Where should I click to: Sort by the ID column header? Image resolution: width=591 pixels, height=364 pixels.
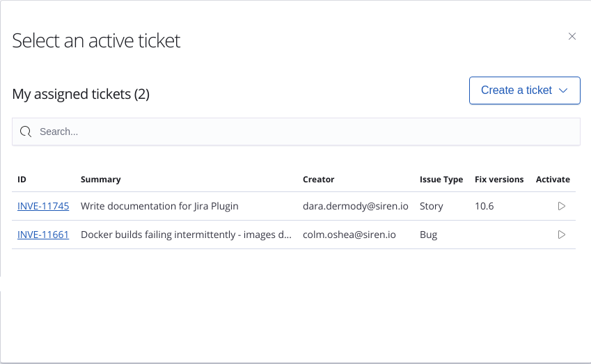(x=22, y=180)
